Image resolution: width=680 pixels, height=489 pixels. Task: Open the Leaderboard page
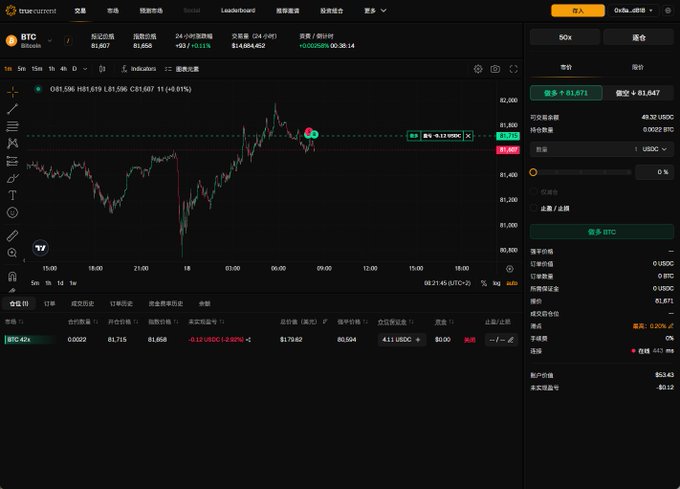[x=238, y=10]
